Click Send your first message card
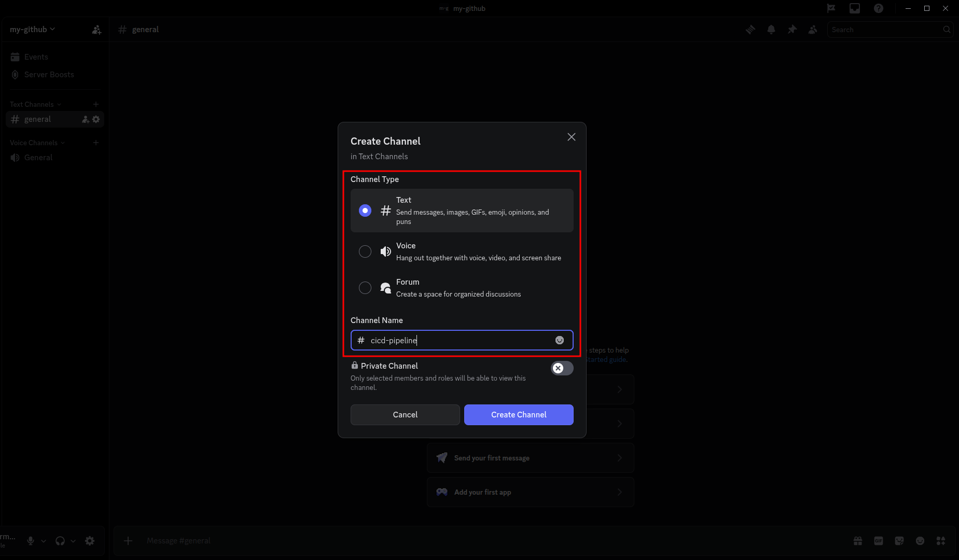The image size is (959, 560). pyautogui.click(x=530, y=458)
